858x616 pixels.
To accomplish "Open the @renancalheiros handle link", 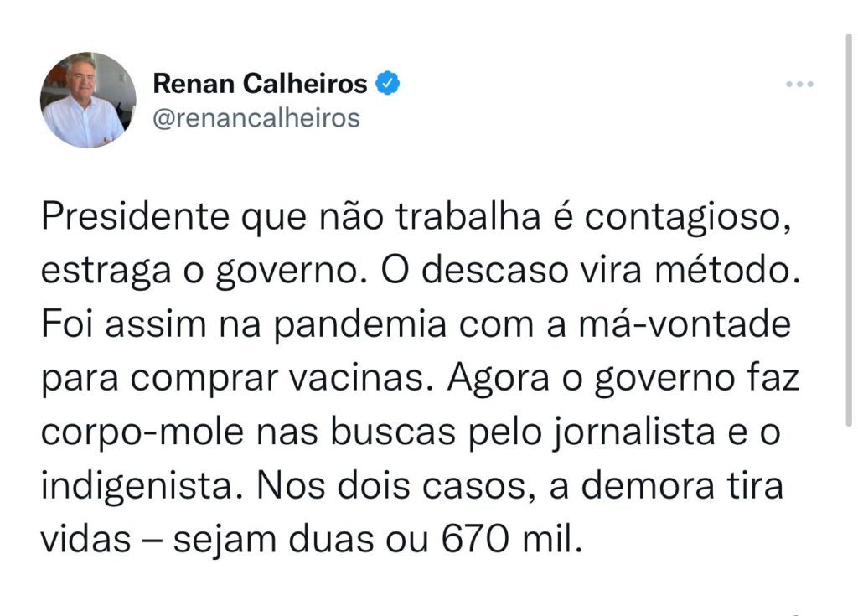I will 256,118.
